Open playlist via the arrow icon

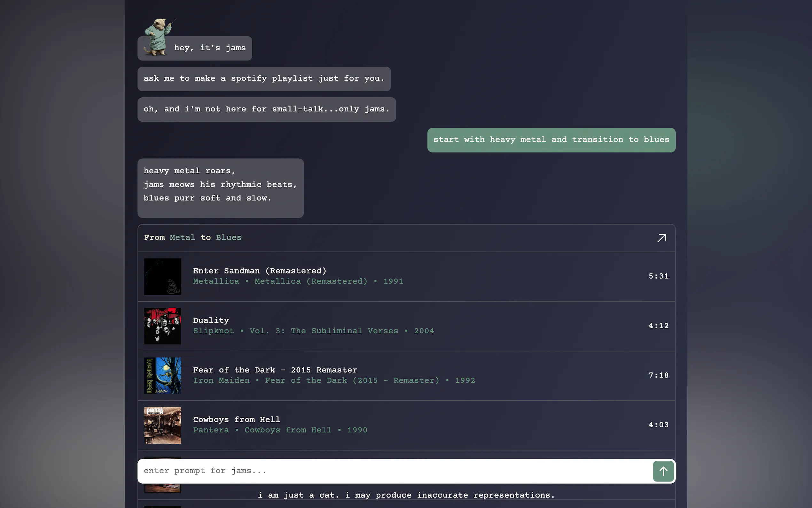661,238
